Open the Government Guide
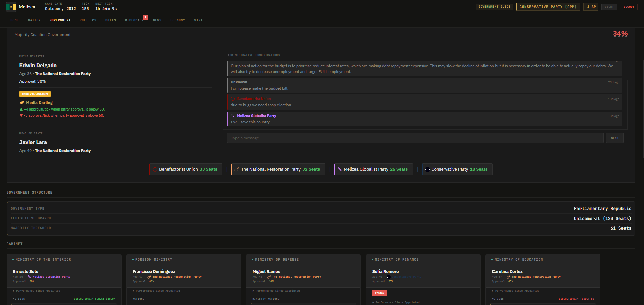The image size is (644, 305). click(x=494, y=7)
